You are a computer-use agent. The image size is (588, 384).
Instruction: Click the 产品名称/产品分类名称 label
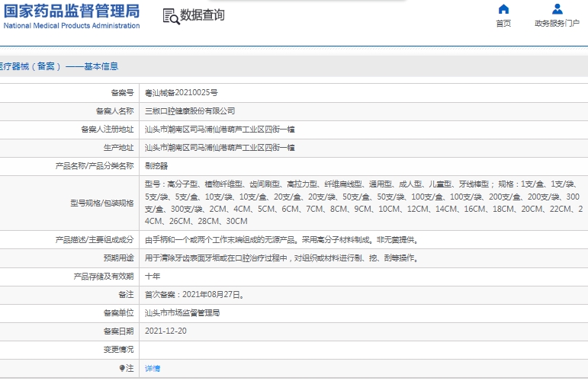[x=95, y=166]
